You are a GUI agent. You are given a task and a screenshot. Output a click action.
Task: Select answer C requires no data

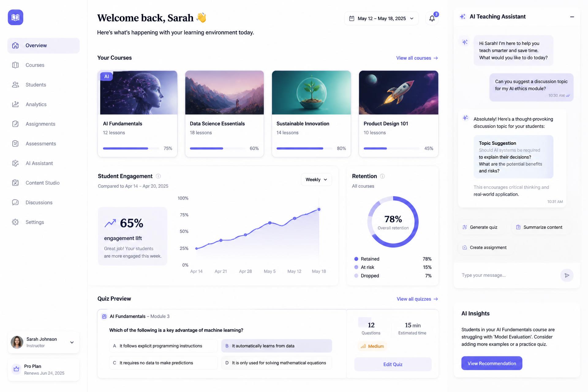[164, 363]
